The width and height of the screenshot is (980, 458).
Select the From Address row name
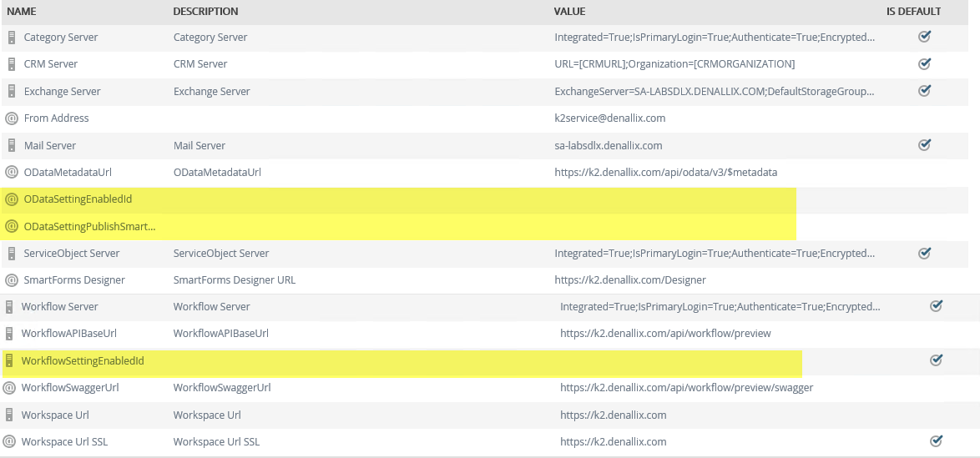click(56, 118)
